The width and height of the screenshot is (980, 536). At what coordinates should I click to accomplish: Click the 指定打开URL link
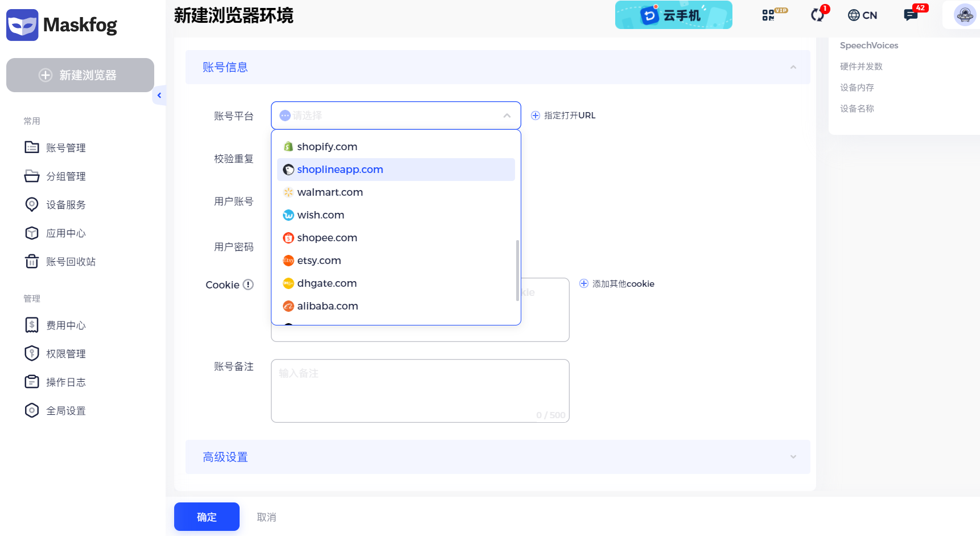click(x=570, y=116)
